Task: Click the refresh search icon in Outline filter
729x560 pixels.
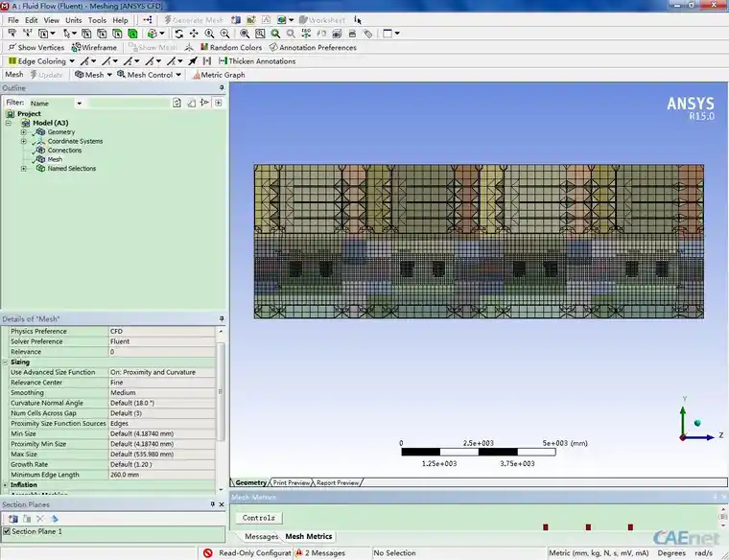Action: pyautogui.click(x=176, y=103)
